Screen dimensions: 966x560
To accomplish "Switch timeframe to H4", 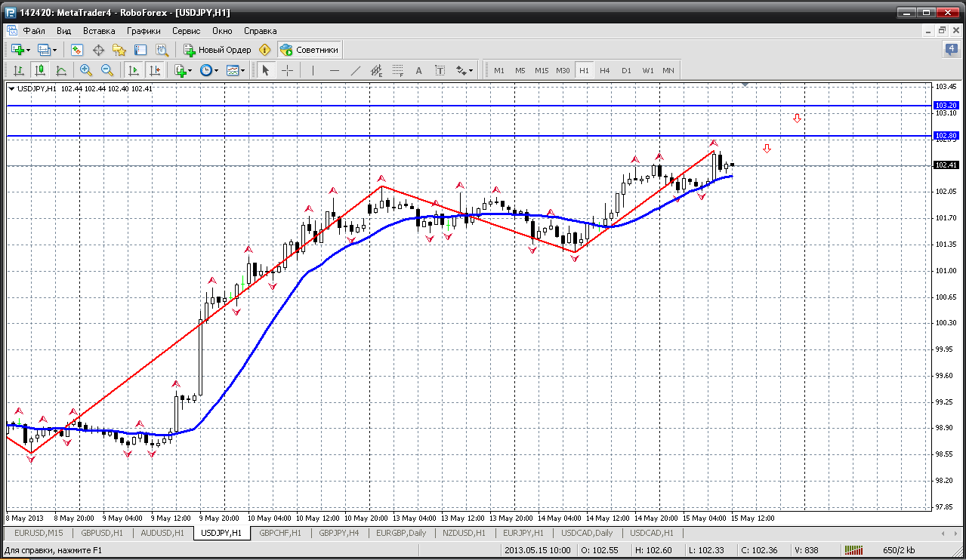I will [605, 70].
